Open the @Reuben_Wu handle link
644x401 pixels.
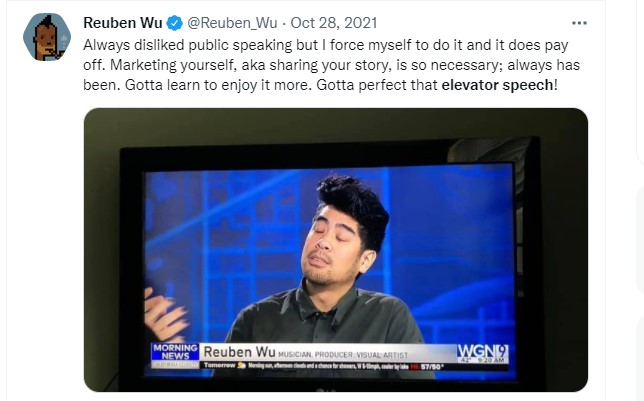pyautogui.click(x=232, y=23)
